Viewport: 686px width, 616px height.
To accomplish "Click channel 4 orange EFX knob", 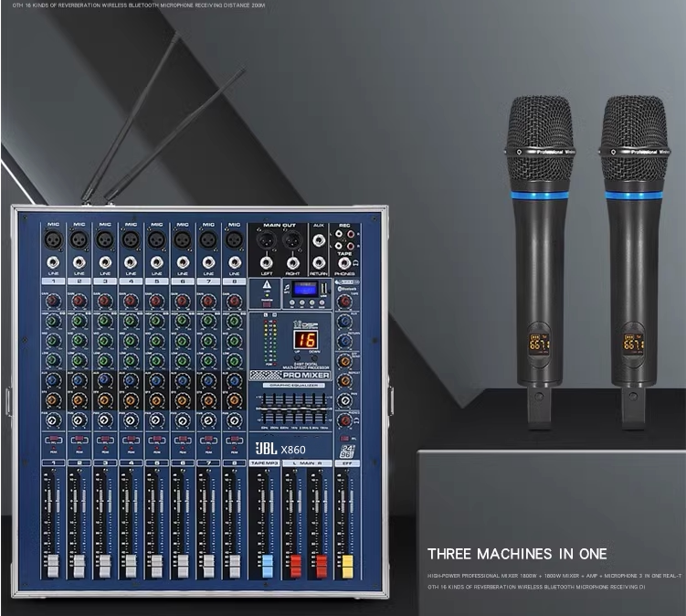I will (x=131, y=399).
